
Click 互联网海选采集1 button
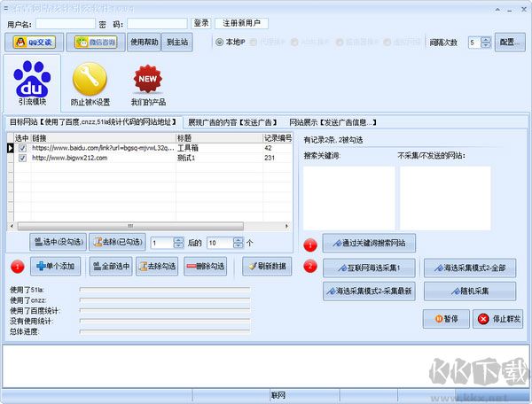[x=369, y=268]
